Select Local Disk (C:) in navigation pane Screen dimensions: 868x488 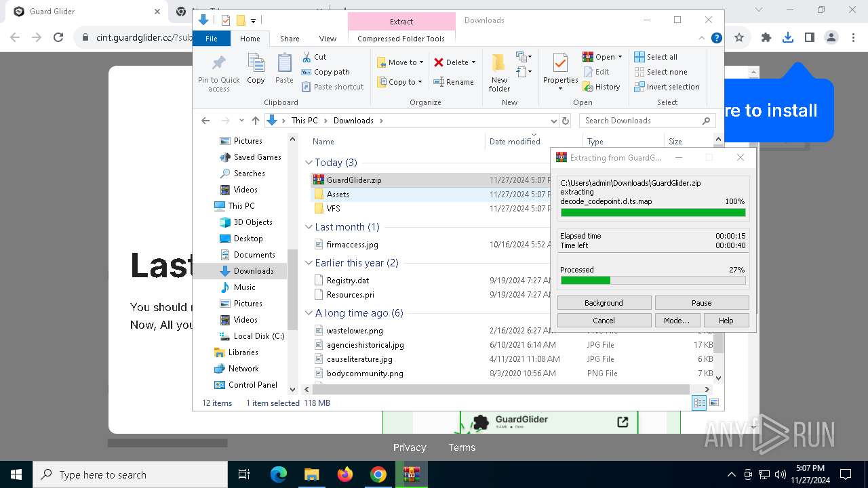point(258,336)
